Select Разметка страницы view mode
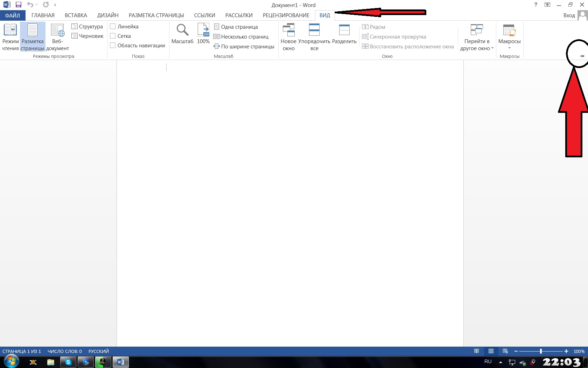 tap(33, 37)
